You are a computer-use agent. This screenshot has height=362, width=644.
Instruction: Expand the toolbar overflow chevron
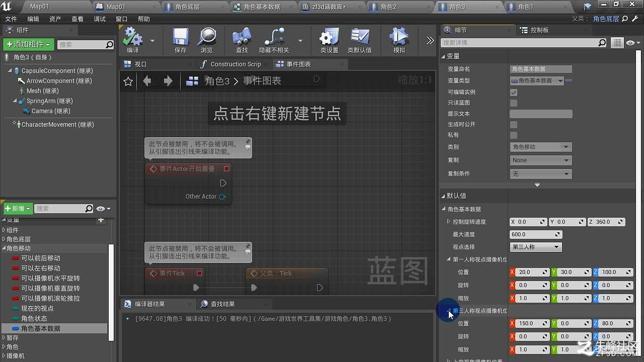430,41
